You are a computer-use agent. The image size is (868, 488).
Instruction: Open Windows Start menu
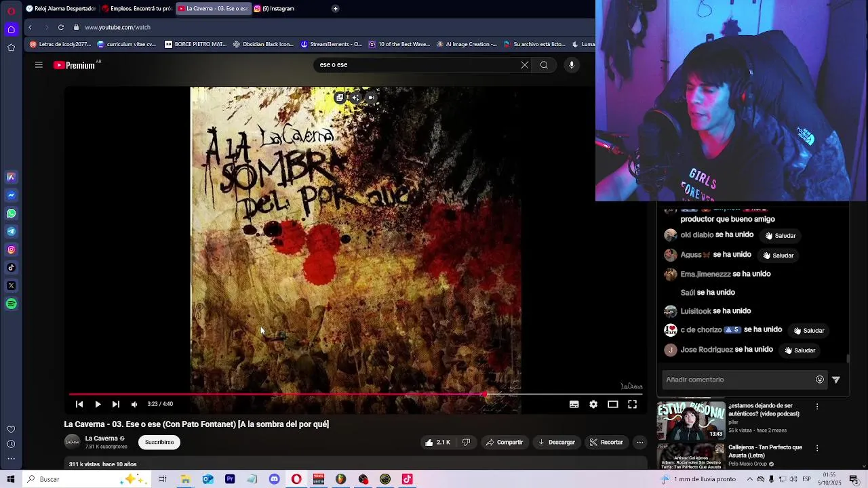point(11,479)
